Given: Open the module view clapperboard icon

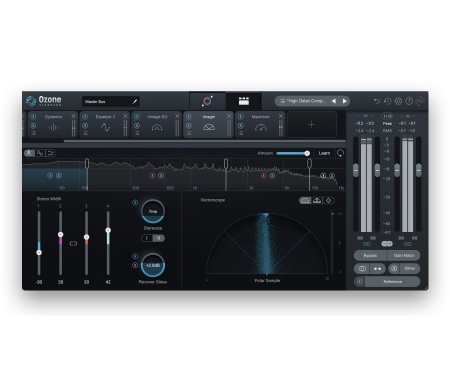Looking at the screenshot, I should click(244, 101).
